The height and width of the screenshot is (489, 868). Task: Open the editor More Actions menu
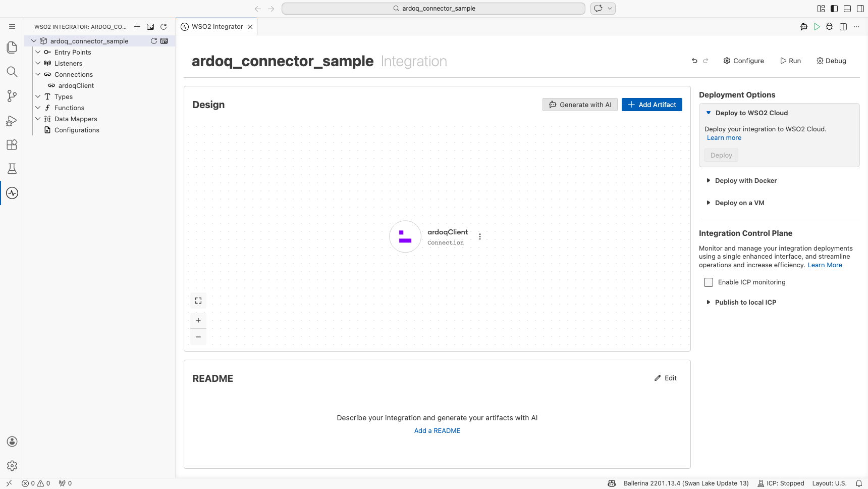[x=856, y=27]
